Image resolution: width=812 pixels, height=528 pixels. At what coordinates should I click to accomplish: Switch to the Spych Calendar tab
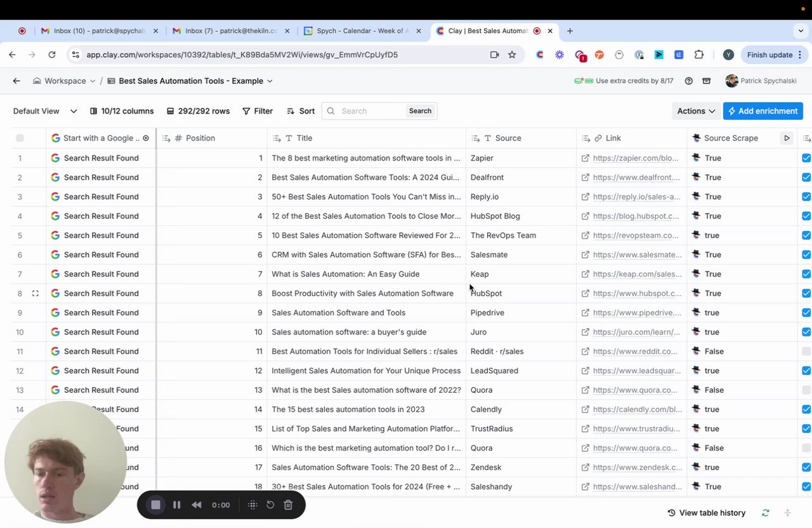tap(362, 30)
